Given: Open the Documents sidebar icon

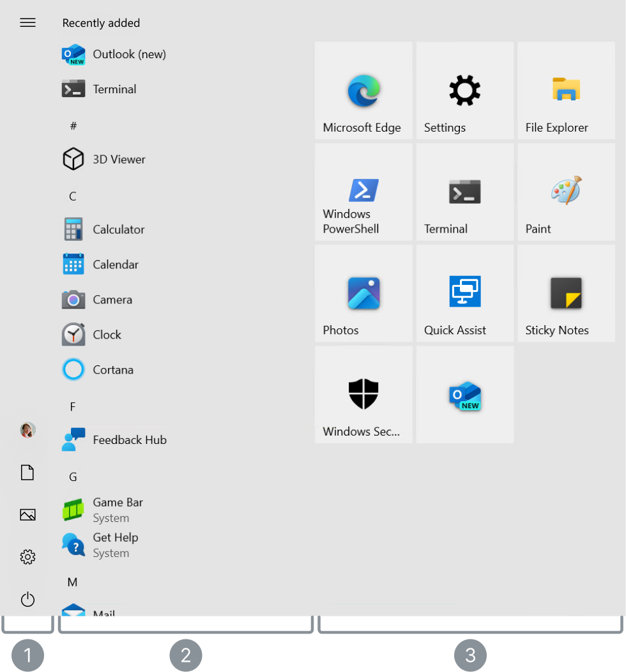Looking at the screenshot, I should point(27,472).
